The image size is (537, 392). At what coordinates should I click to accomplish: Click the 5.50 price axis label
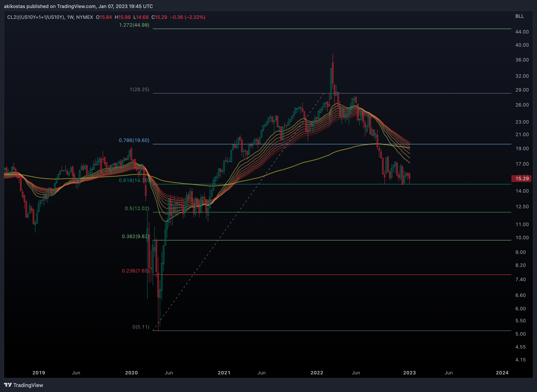point(521,321)
